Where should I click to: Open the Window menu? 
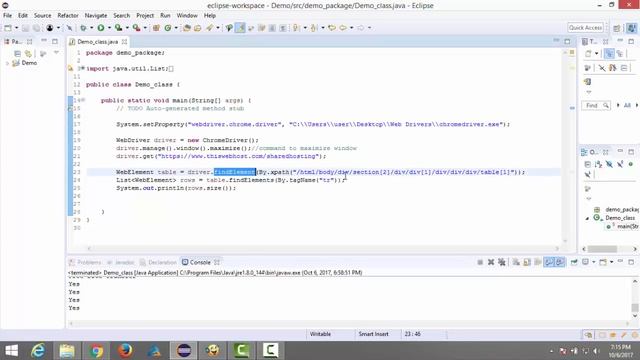[187, 16]
